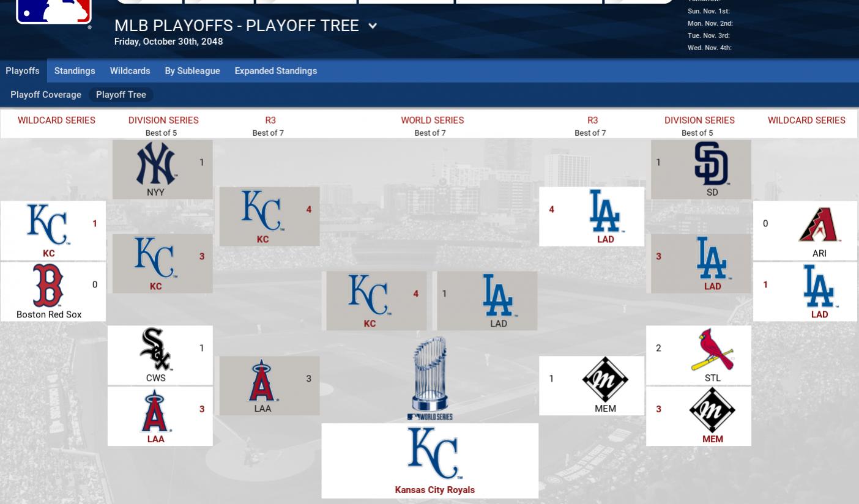Open the Memphis logo in R3 bracket
The width and height of the screenshot is (859, 504).
click(x=605, y=379)
